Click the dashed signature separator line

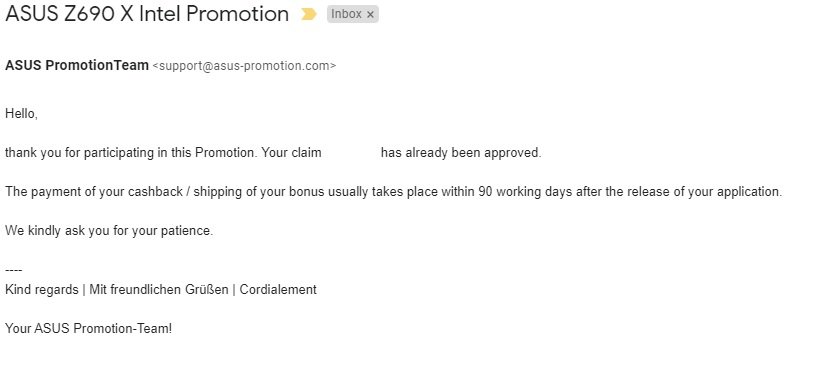tap(14, 271)
